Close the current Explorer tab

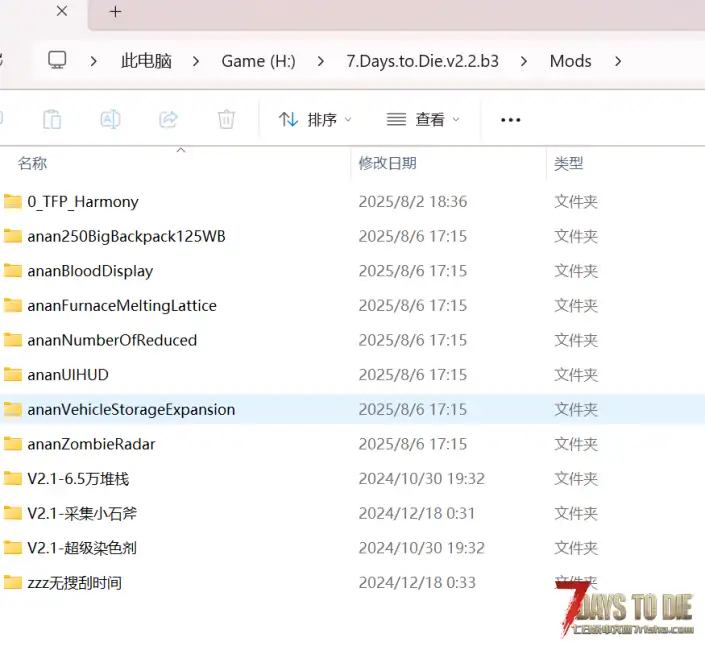62,11
